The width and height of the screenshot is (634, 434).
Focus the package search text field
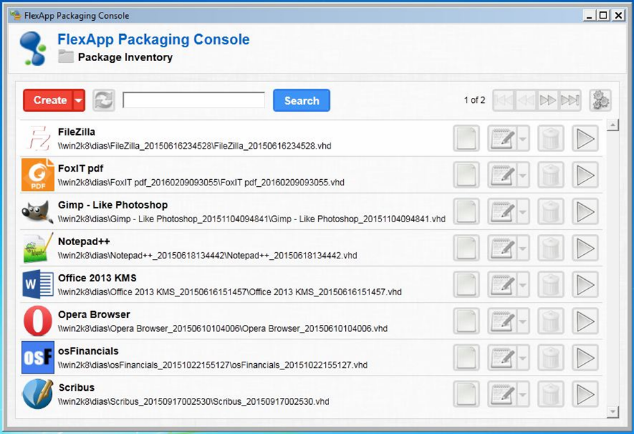(x=194, y=100)
